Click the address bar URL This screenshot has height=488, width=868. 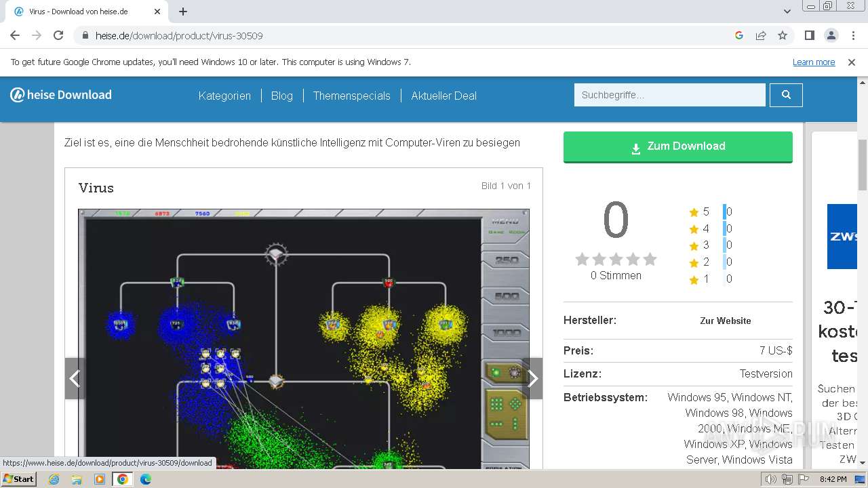pos(179,35)
